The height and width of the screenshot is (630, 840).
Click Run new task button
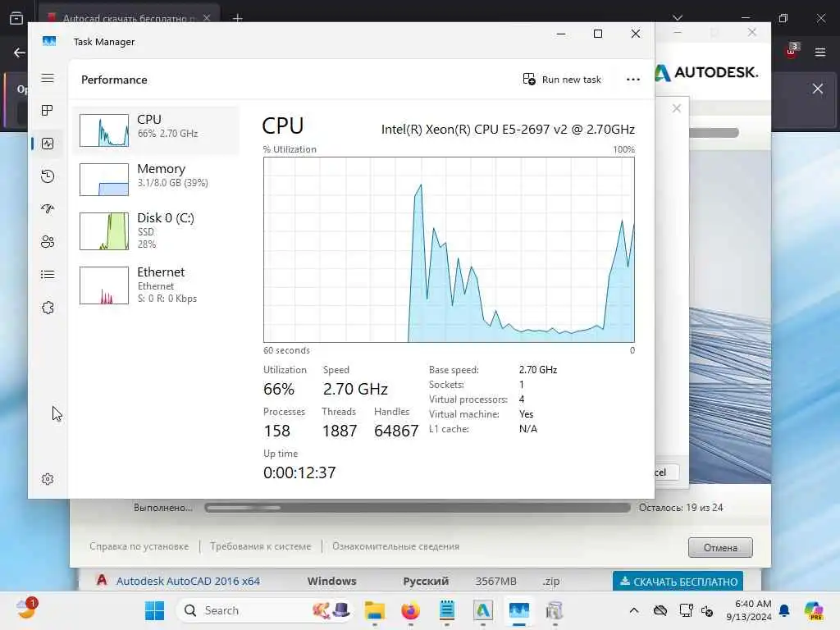[562, 80]
